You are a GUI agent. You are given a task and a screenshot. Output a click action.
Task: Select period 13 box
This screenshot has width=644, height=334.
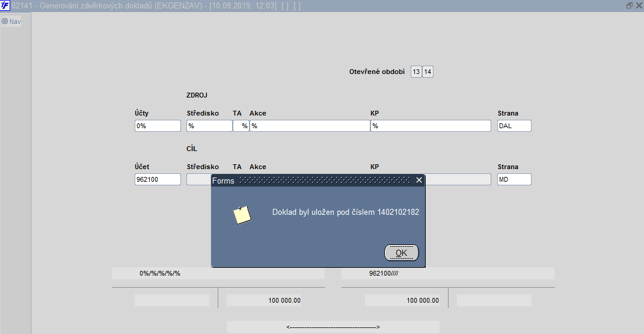pyautogui.click(x=416, y=72)
